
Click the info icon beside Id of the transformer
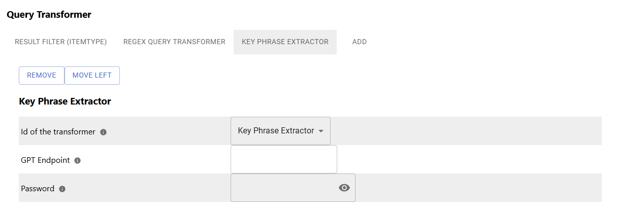103,132
